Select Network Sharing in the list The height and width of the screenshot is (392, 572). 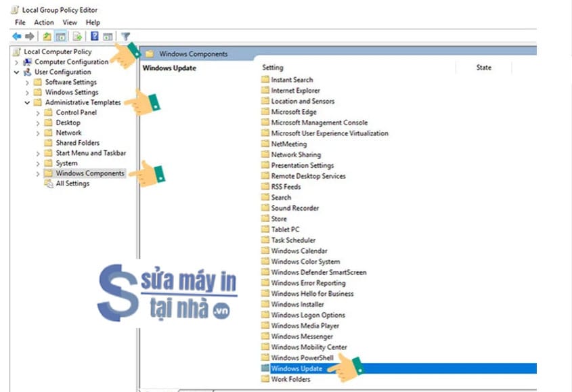click(x=296, y=155)
